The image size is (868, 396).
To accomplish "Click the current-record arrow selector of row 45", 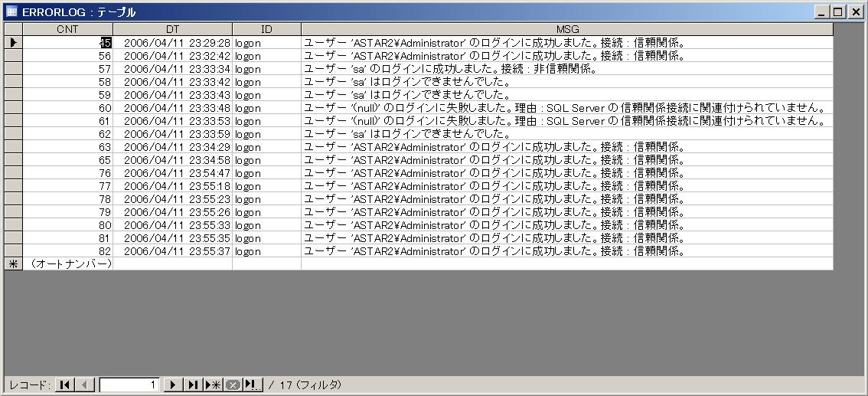I will 13,43.
